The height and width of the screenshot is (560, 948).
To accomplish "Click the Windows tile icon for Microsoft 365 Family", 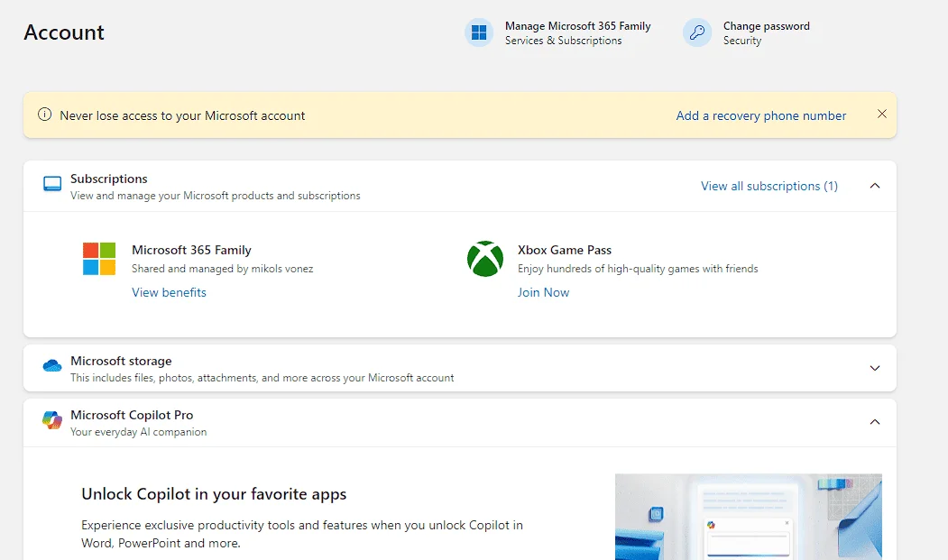I will (x=479, y=32).
